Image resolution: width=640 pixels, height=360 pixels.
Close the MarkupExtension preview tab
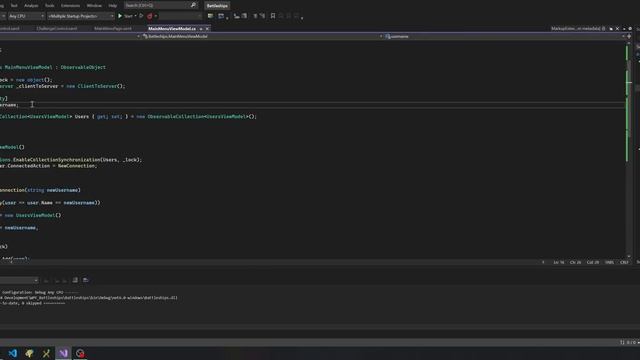click(617, 29)
